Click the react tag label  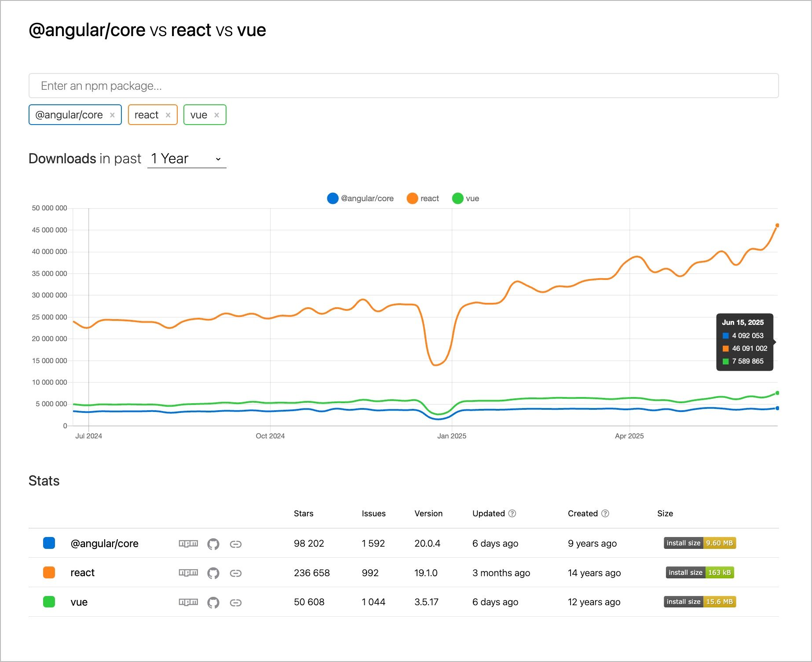coord(146,115)
